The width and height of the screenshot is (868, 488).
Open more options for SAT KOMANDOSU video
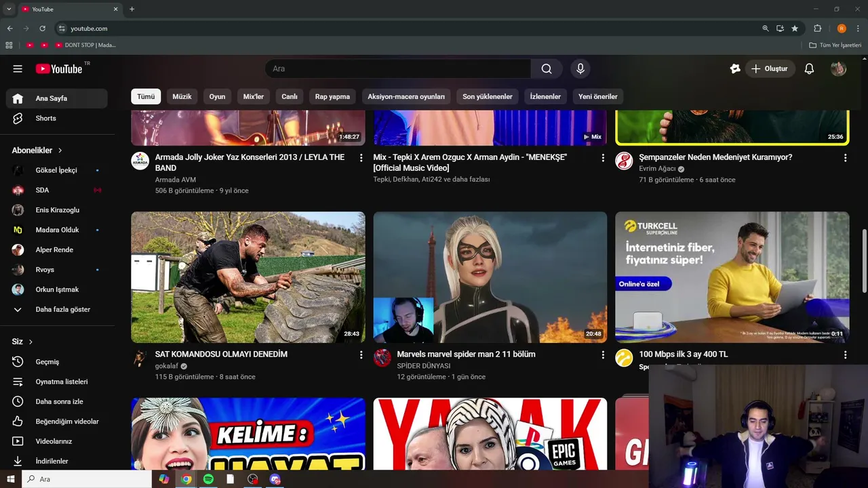[361, 354]
